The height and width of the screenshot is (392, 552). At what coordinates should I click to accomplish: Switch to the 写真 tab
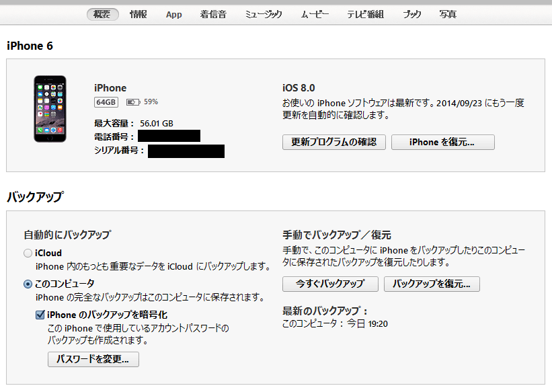click(x=448, y=14)
